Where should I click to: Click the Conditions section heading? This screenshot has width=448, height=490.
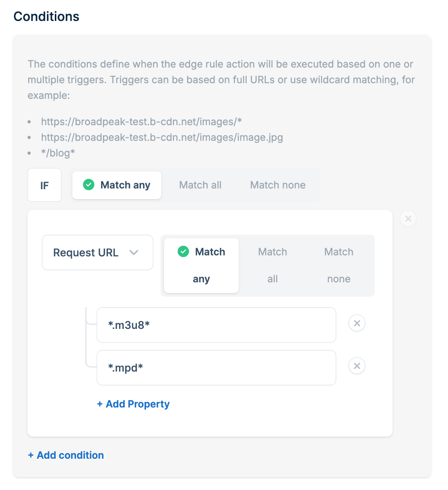point(46,17)
